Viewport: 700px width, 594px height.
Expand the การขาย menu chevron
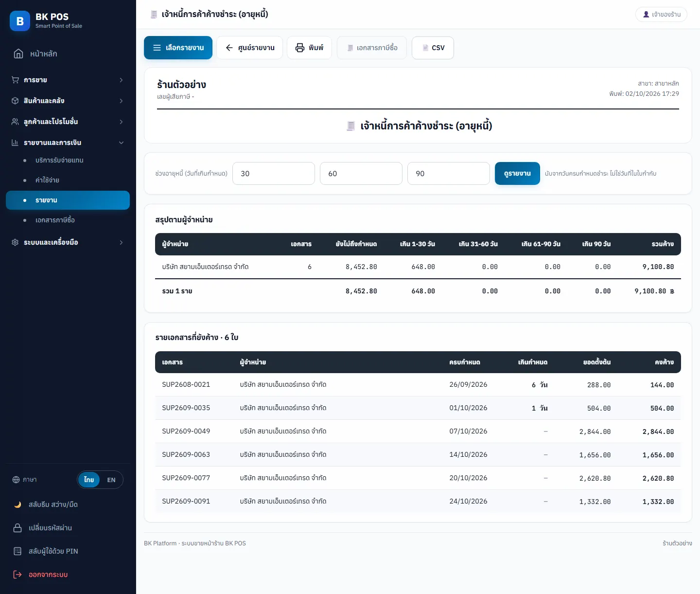[x=121, y=80]
